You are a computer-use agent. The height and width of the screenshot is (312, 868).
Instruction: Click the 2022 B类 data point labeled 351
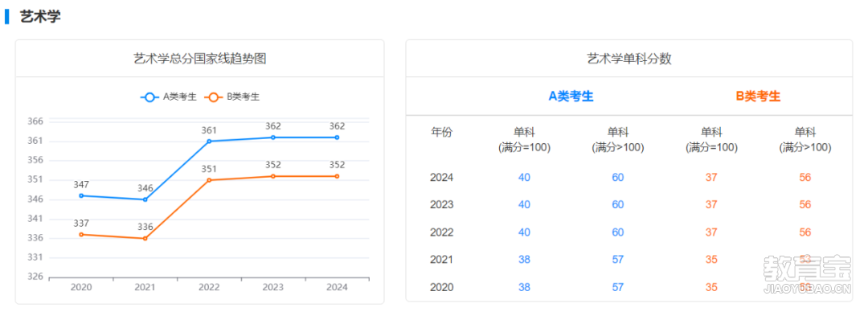pos(209,180)
